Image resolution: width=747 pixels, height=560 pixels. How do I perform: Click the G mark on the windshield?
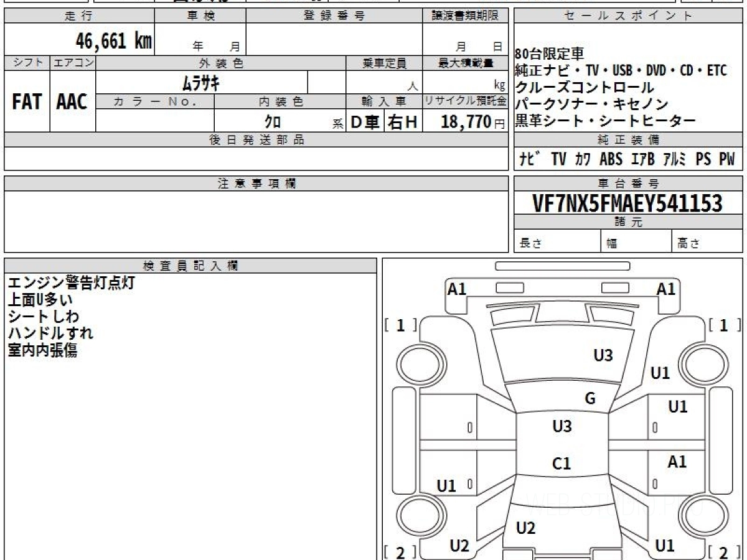tap(590, 399)
